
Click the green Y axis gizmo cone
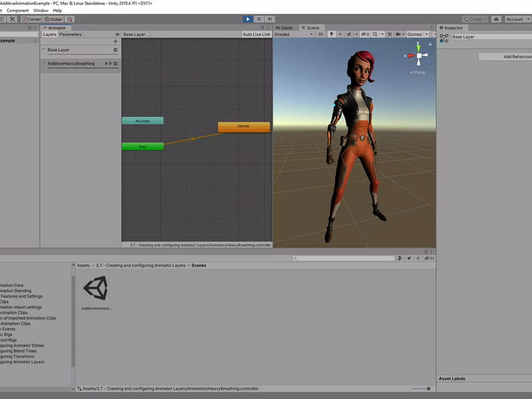tap(418, 47)
